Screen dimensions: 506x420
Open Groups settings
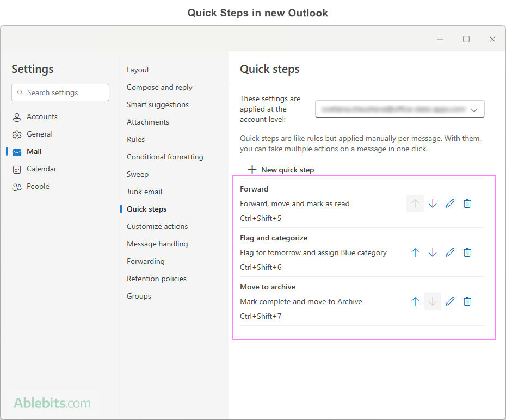[x=139, y=296]
